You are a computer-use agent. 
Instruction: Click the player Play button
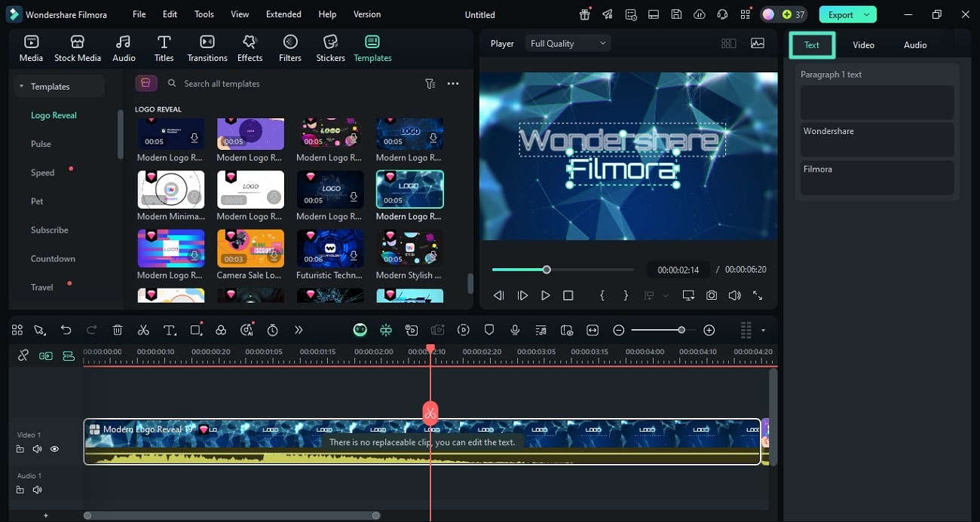(545, 296)
